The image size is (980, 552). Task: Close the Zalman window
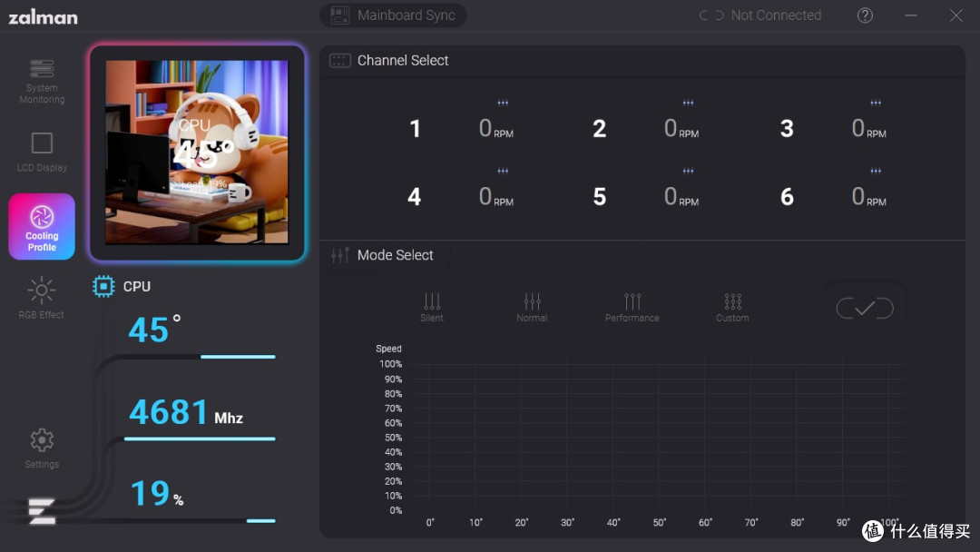(x=956, y=15)
